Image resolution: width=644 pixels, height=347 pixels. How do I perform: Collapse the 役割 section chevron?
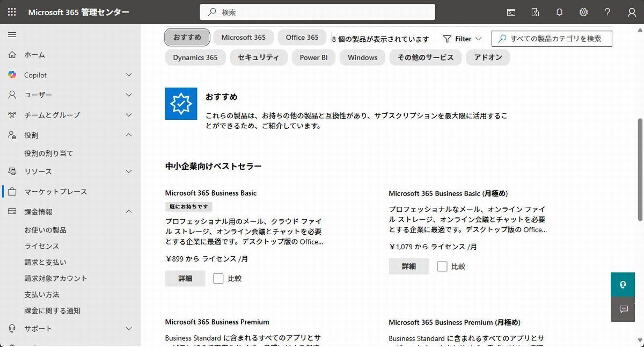tap(129, 135)
